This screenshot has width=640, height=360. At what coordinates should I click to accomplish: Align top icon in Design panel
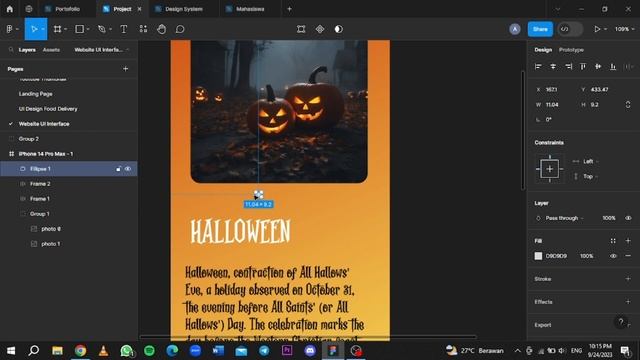pos(583,67)
